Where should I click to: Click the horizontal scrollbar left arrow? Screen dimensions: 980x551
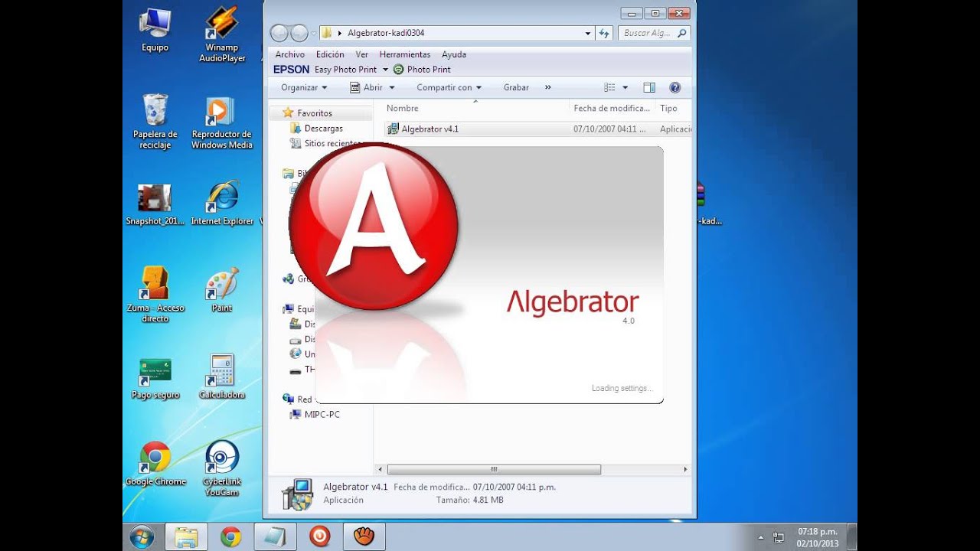click(380, 469)
